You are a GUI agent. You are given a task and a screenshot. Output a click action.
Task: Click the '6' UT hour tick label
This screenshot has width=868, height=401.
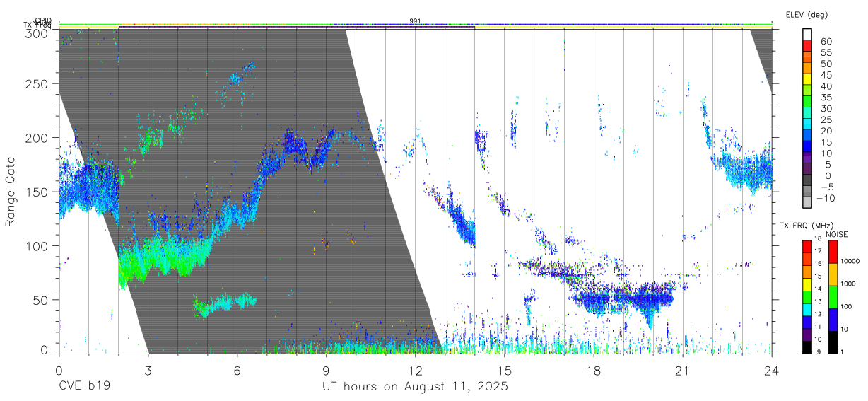click(x=237, y=370)
